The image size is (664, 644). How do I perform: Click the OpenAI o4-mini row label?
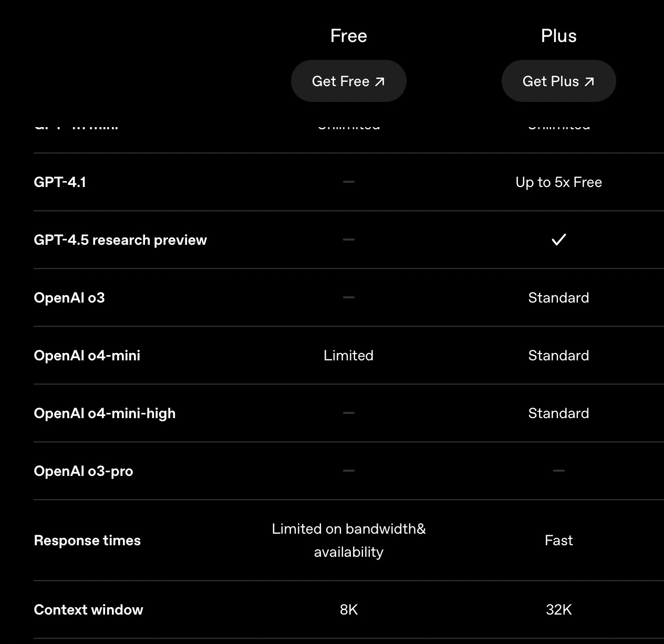coord(87,356)
